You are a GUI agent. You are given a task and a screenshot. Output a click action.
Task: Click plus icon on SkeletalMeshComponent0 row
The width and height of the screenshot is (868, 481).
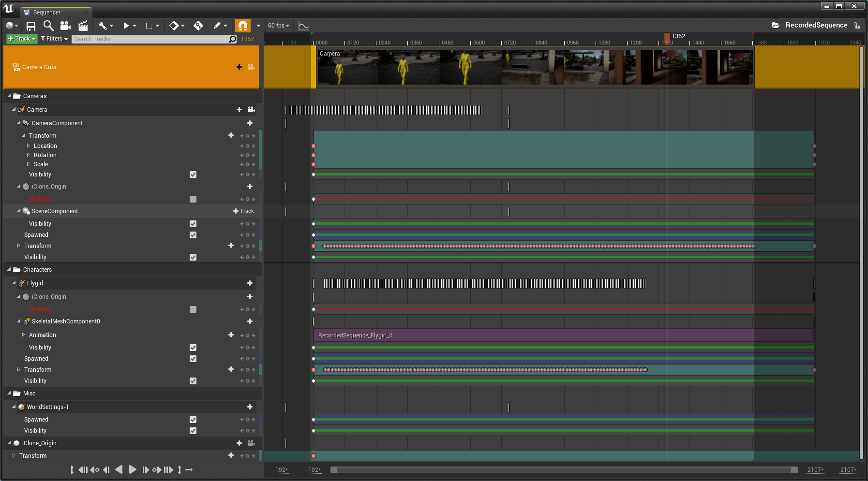(x=250, y=321)
